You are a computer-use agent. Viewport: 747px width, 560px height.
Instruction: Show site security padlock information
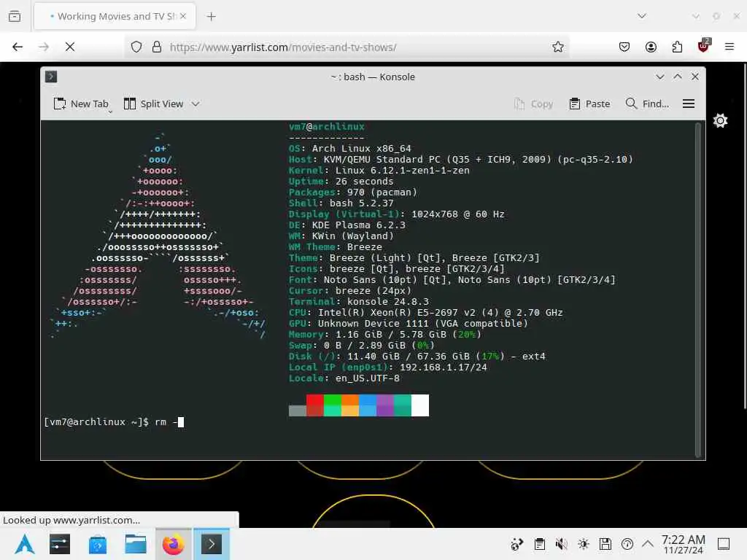click(157, 47)
